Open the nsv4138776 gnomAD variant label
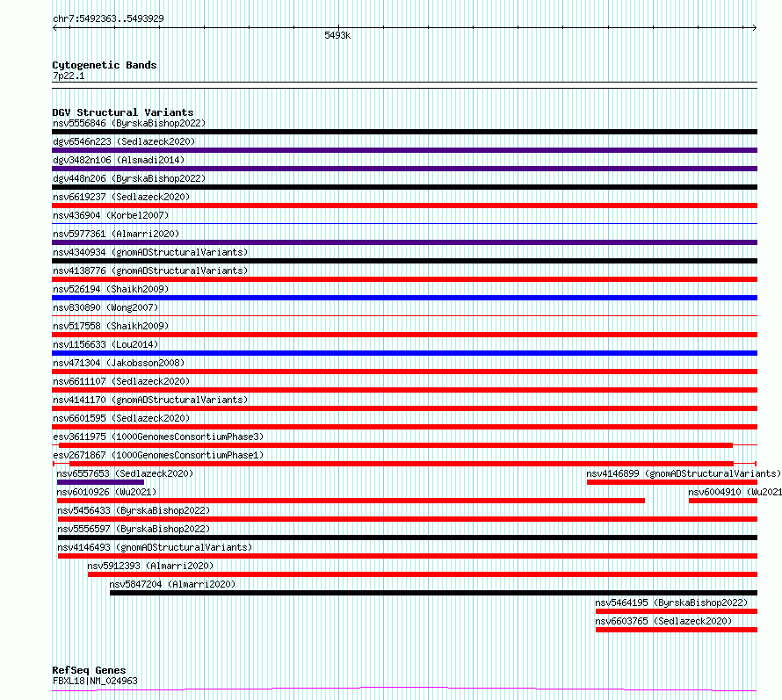 [x=150, y=271]
